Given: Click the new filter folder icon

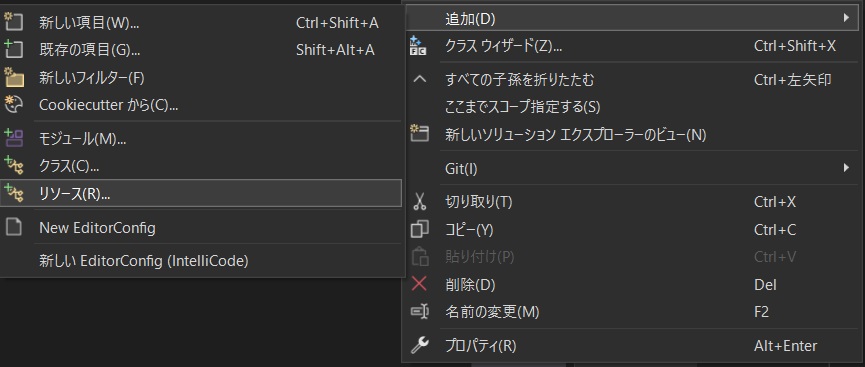Looking at the screenshot, I should [x=13, y=77].
